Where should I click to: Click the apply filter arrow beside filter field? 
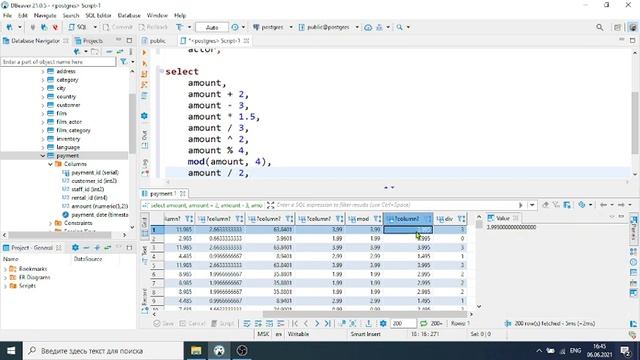pyautogui.click(x=520, y=205)
